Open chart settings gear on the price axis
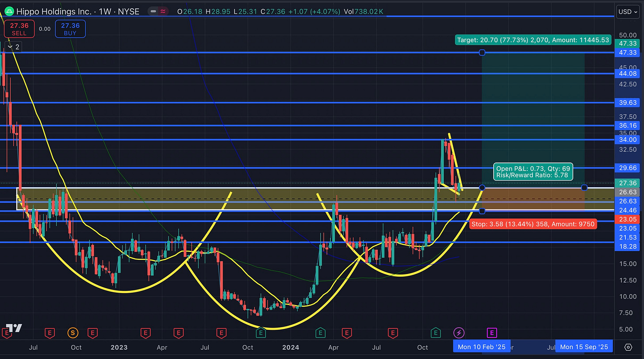Image resolution: width=644 pixels, height=359 pixels. click(629, 347)
